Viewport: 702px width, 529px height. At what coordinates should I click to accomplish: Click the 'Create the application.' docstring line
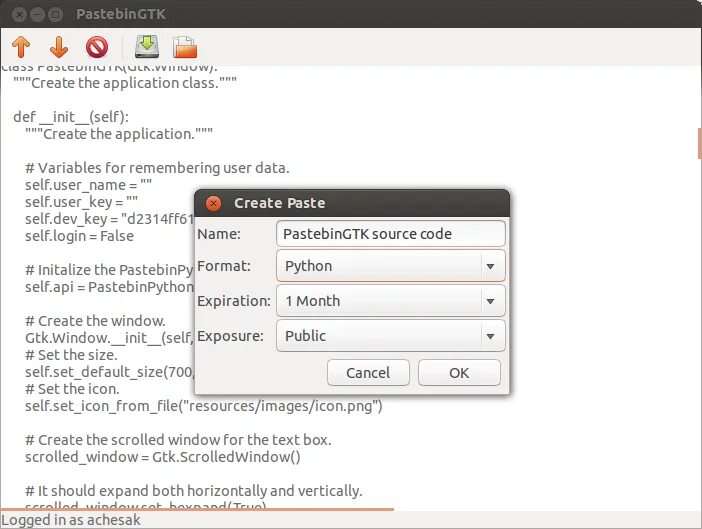click(x=119, y=134)
